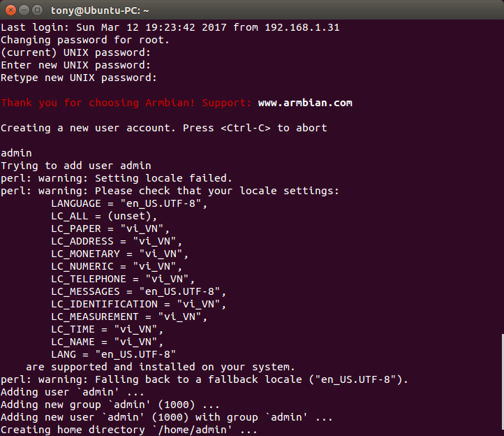This screenshot has width=504, height=436.
Task: Click the typed 'admin' username line
Action: (x=16, y=153)
